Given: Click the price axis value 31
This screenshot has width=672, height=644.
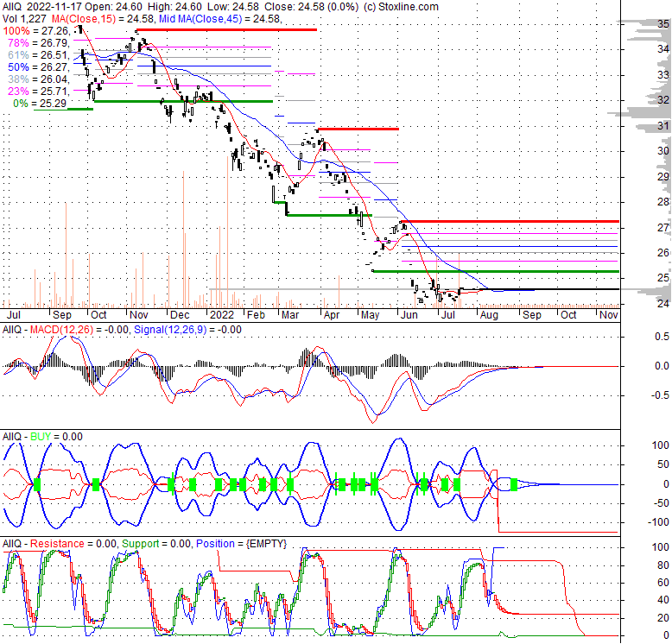Looking at the screenshot, I should pos(663,125).
